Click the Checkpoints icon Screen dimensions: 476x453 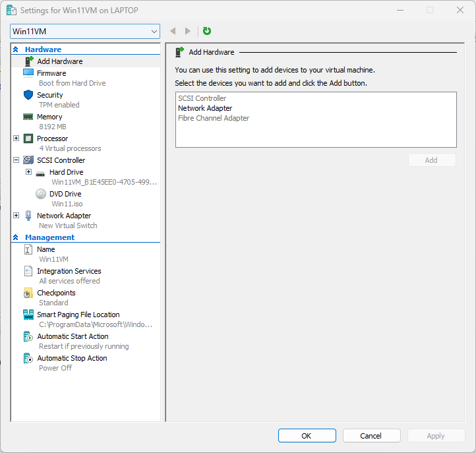click(x=28, y=293)
